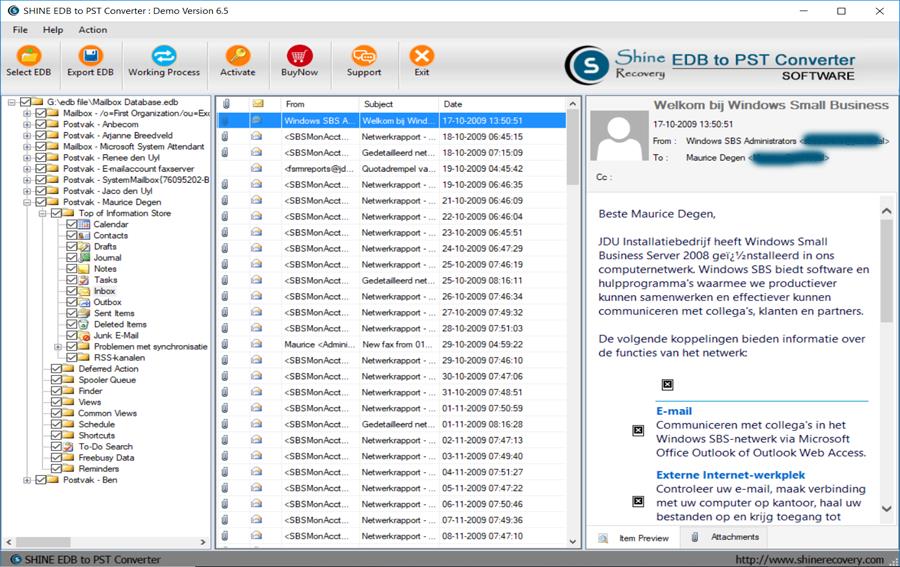This screenshot has height=567, width=900.
Task: Toggle the Freebusy Data checkbox
Action: point(56,458)
